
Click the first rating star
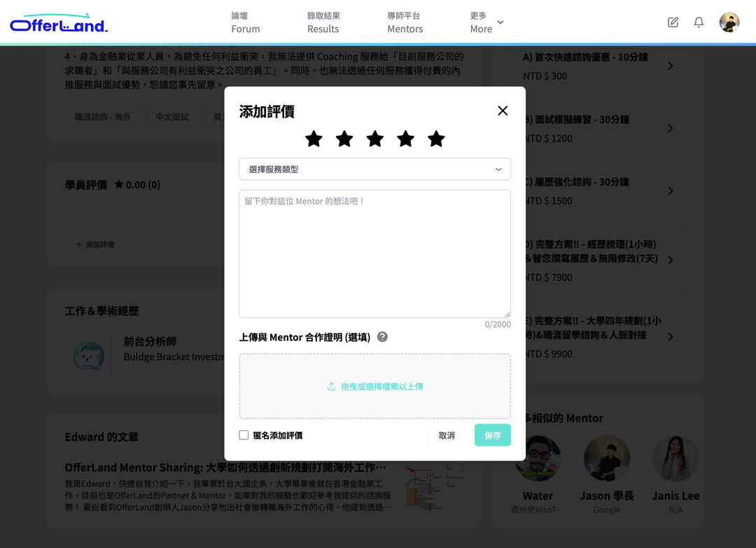pyautogui.click(x=314, y=139)
